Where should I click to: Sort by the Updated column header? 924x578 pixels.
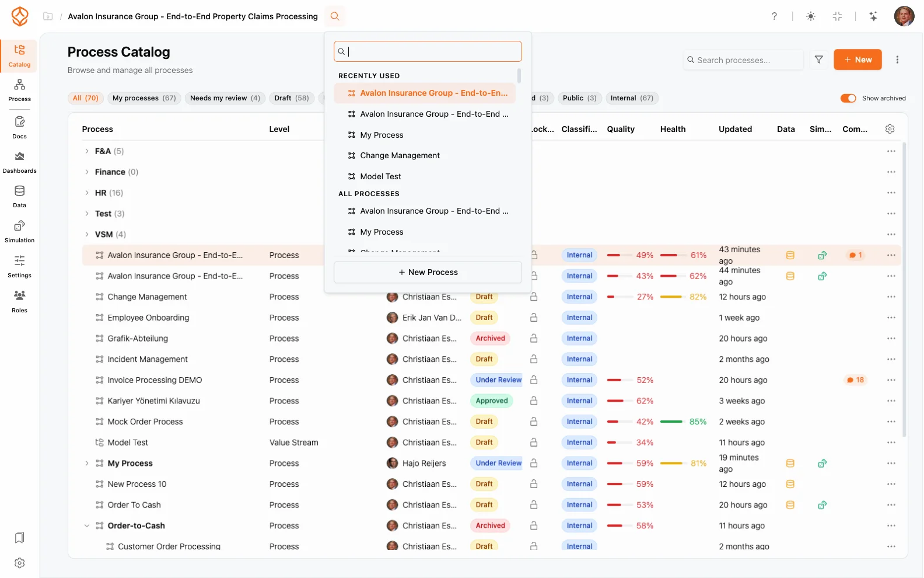(735, 129)
